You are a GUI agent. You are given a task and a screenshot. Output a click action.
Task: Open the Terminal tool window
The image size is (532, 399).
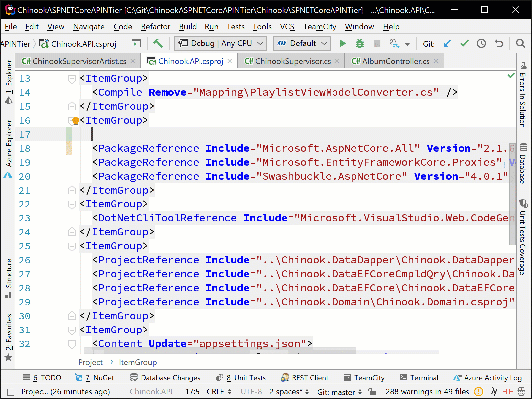[x=419, y=378]
